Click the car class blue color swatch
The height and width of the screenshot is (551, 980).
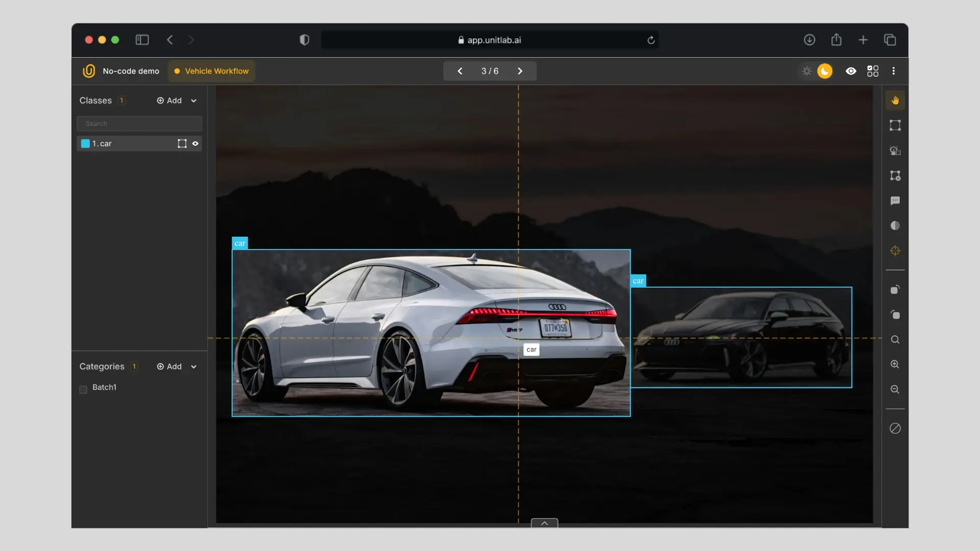coord(85,144)
